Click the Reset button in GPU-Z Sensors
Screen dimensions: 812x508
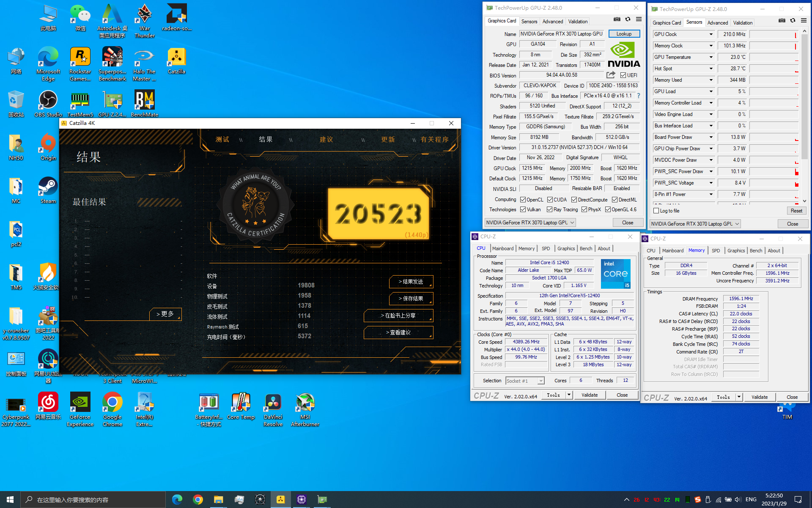[x=796, y=211]
